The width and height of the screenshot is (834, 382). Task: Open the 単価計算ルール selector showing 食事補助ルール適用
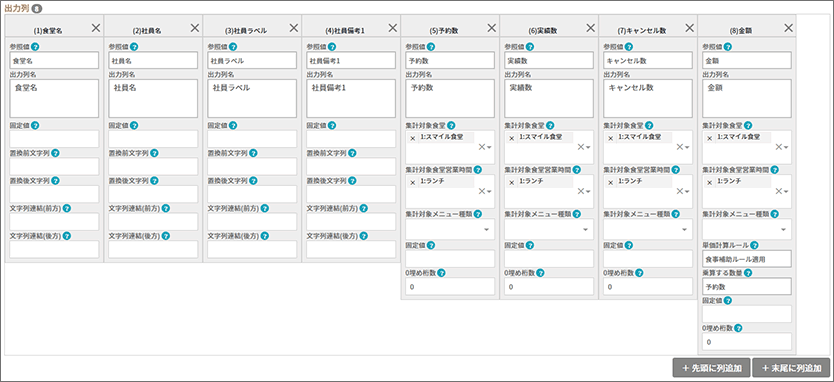[747, 259]
